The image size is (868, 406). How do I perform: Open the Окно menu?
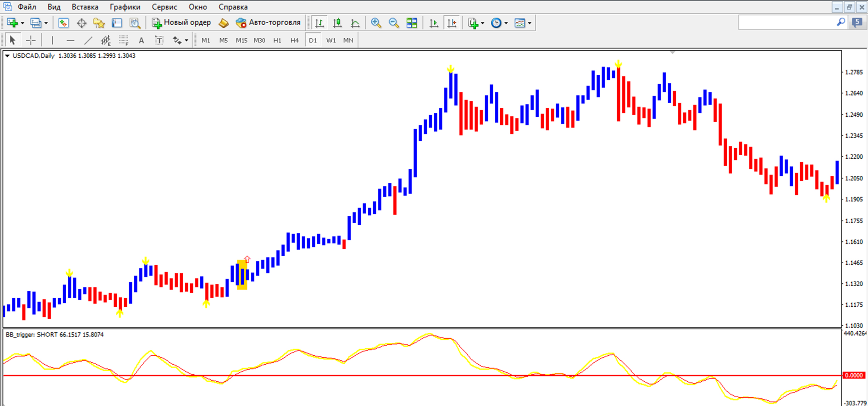tap(198, 7)
